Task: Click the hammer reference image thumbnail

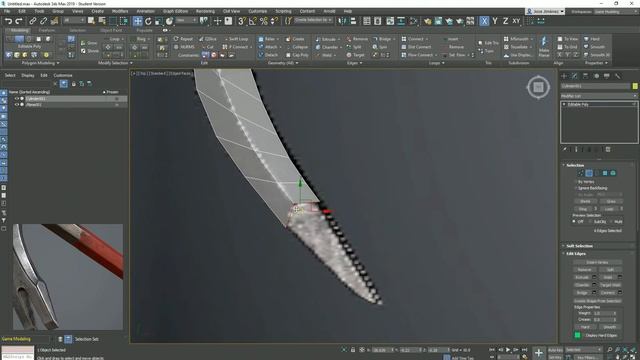Action: click(x=68, y=277)
